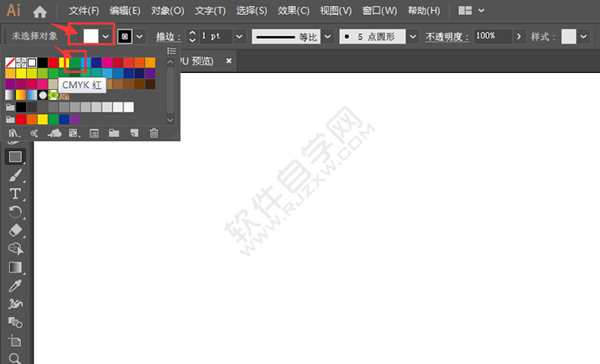
Task: Open the 等比 variable width profile dropdown
Action: [x=327, y=37]
